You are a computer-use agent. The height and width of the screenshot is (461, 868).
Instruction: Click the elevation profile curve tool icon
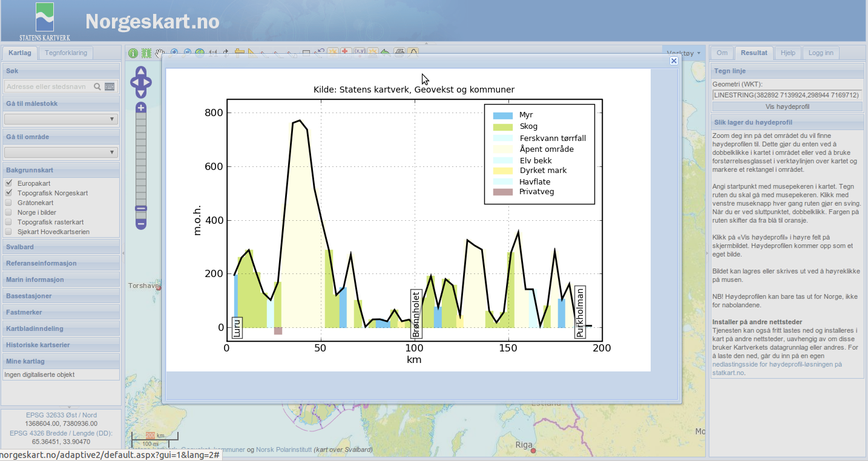pos(412,52)
